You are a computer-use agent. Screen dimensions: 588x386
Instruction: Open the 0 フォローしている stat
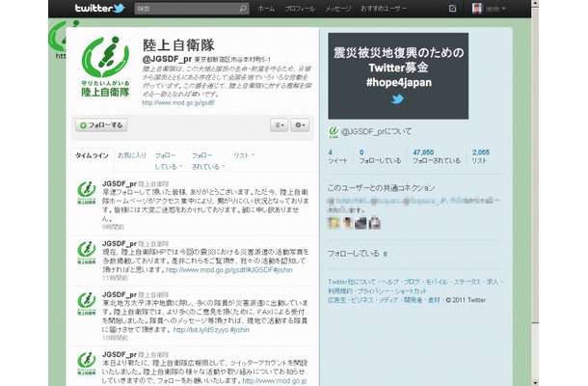click(380, 156)
